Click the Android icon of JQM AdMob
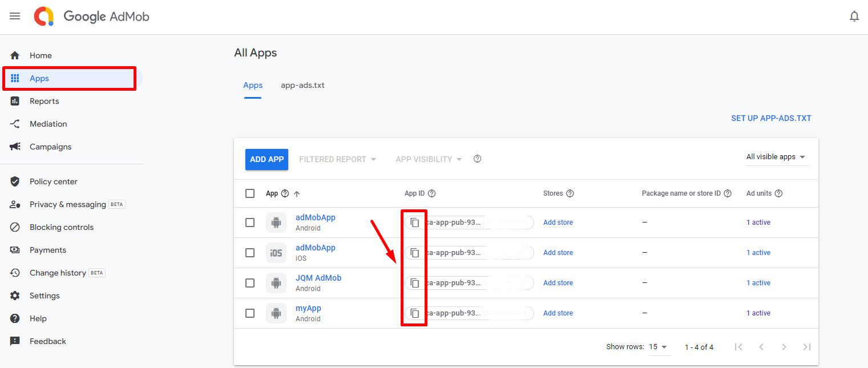 (x=276, y=283)
